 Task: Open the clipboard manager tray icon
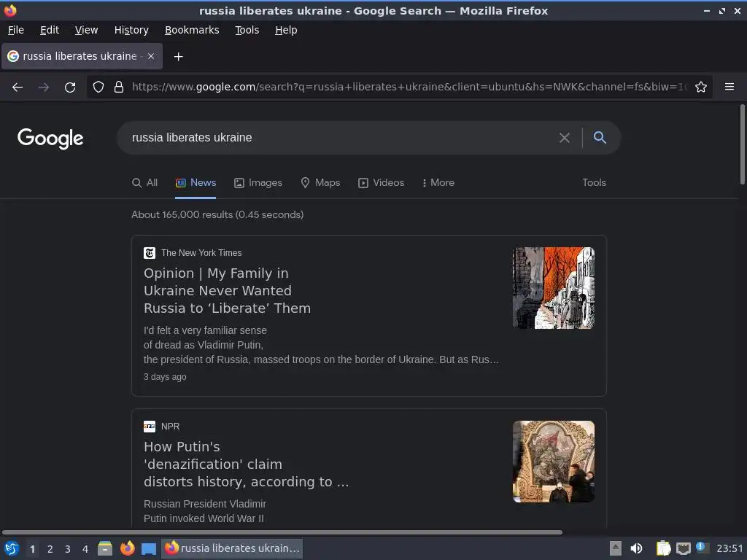tap(663, 548)
